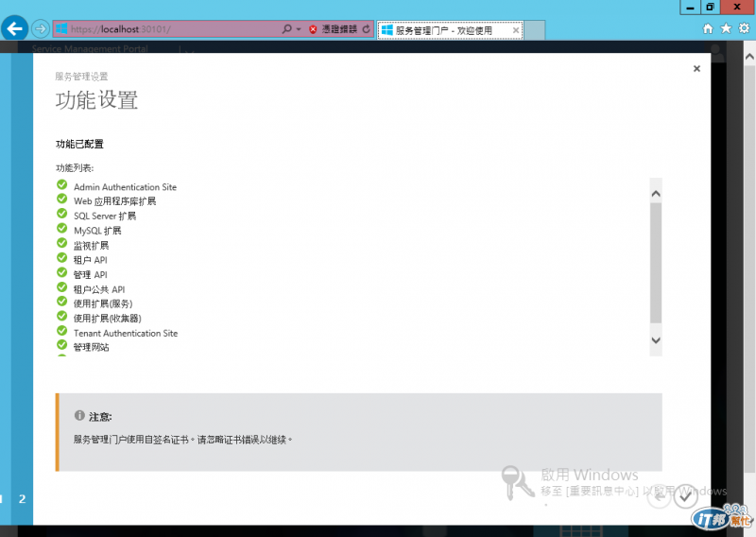
Task: Click green check beside 使用扩展(收集器)
Action: pos(61,316)
